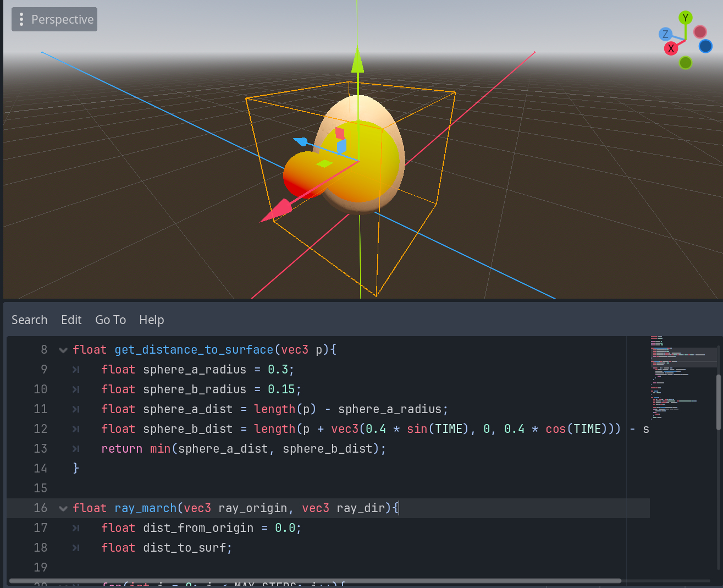723x588 pixels.
Task: Click the green Y-axis arrowhead of the transform gizmo
Action: (357, 59)
